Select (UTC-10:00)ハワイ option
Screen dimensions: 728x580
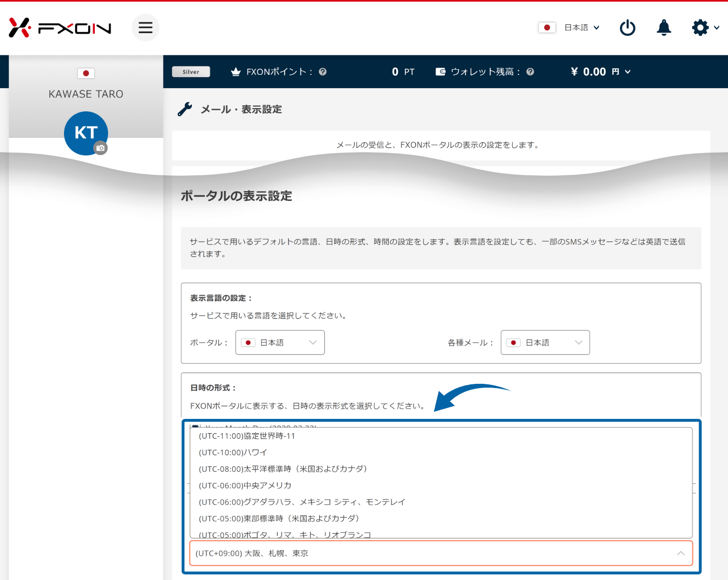[441, 453]
